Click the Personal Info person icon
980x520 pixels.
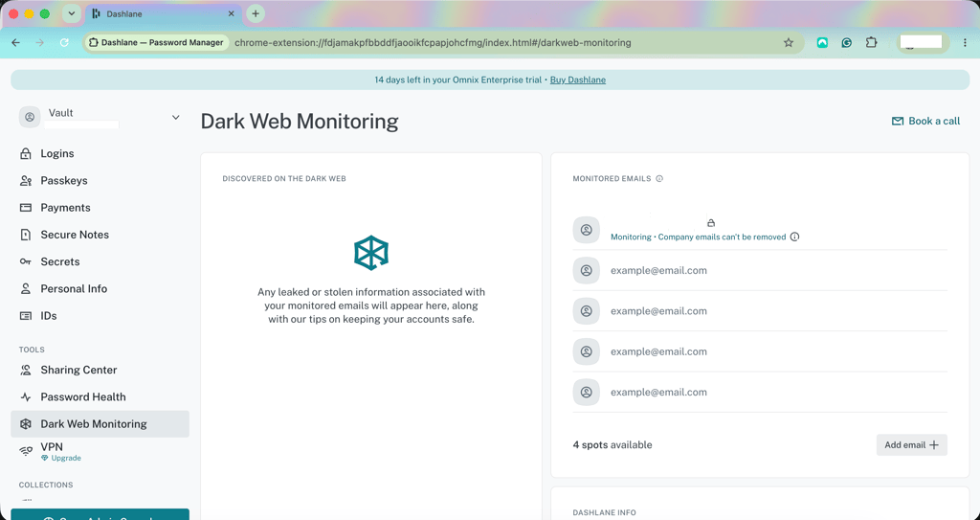click(x=26, y=288)
